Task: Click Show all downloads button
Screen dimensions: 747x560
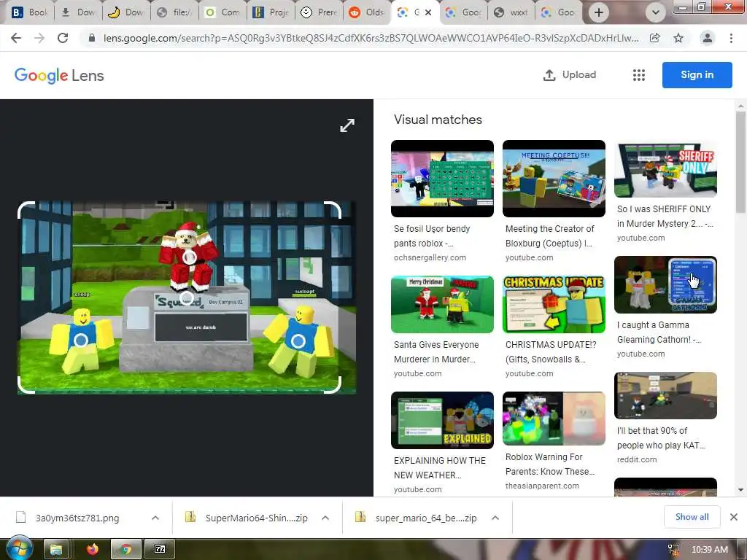Action: click(692, 517)
